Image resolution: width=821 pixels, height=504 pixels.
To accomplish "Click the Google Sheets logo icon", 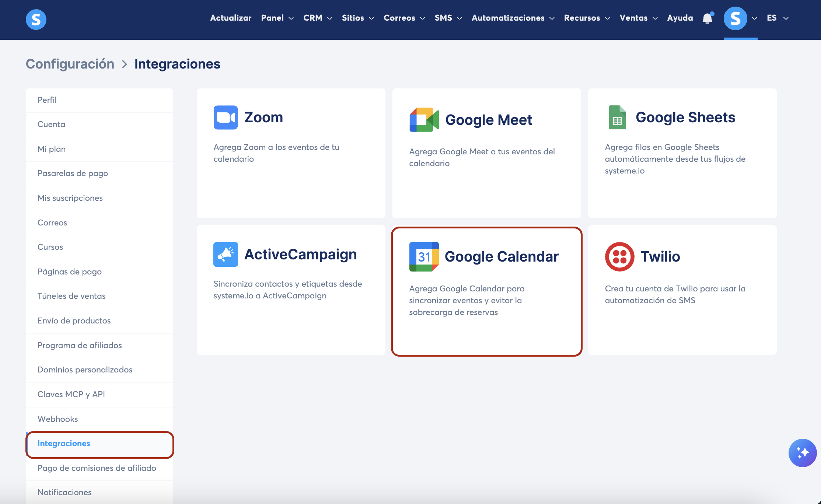I will (x=617, y=118).
